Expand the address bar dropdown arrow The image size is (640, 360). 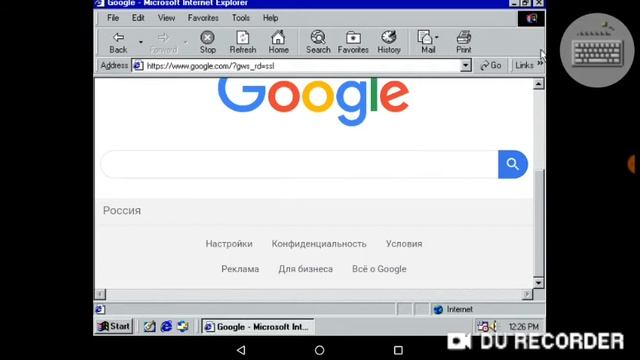(465, 66)
